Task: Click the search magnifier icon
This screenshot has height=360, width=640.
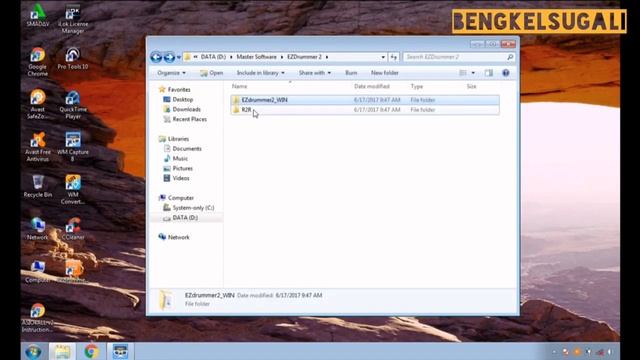Action: click(510, 57)
